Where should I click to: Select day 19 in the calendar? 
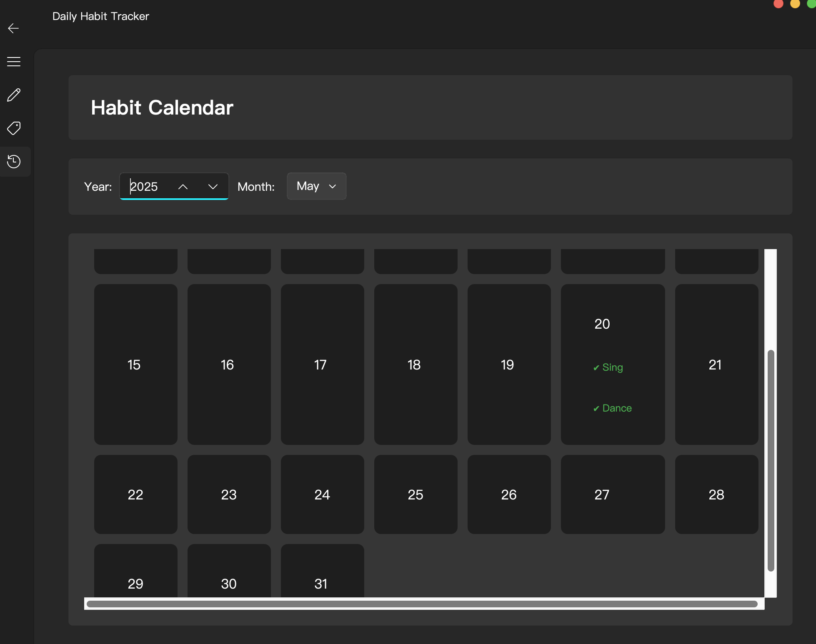tap(509, 364)
